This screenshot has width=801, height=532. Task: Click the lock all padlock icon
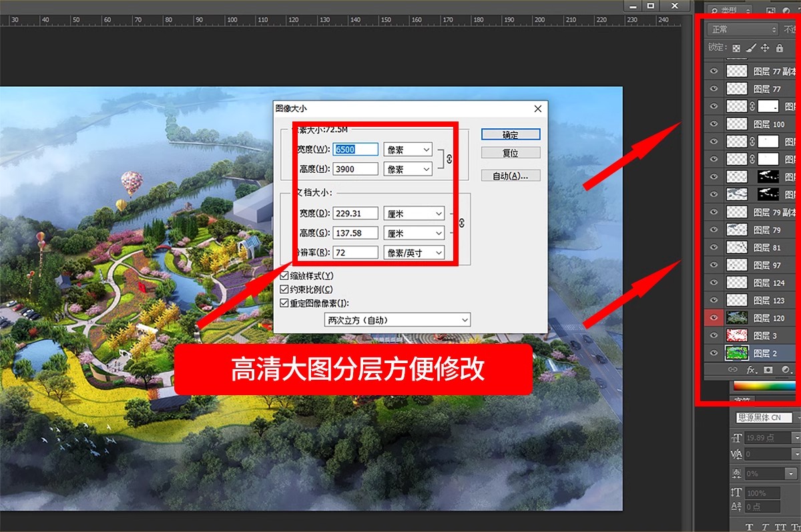click(780, 47)
